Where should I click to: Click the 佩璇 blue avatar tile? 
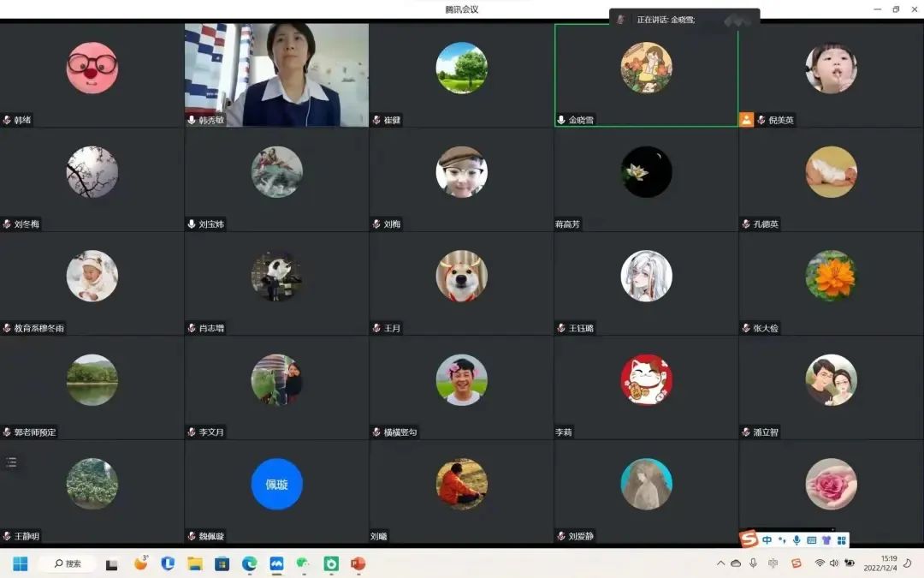click(276, 485)
